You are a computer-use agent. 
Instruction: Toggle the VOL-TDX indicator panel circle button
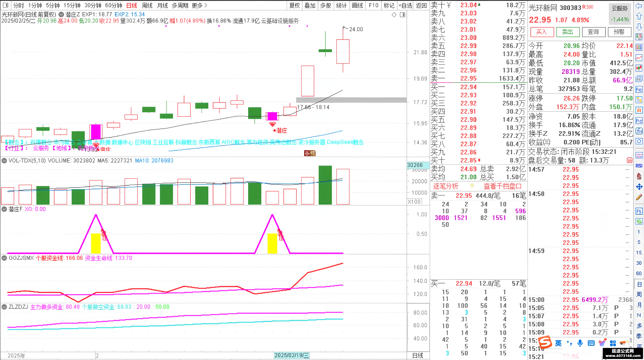tap(4, 161)
